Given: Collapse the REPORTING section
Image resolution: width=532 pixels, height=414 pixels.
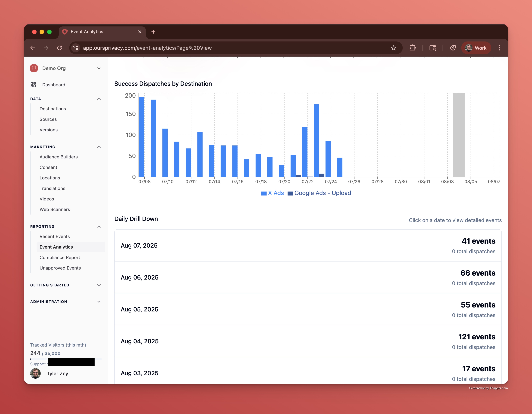Looking at the screenshot, I should pos(99,226).
